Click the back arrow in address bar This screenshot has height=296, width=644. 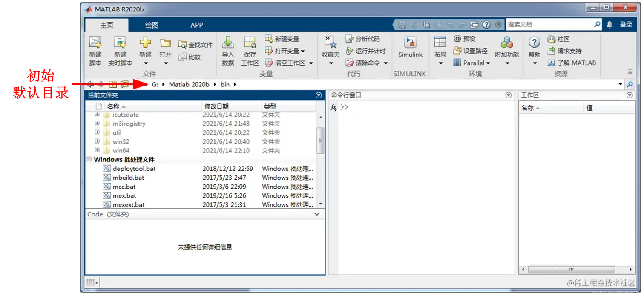90,84
